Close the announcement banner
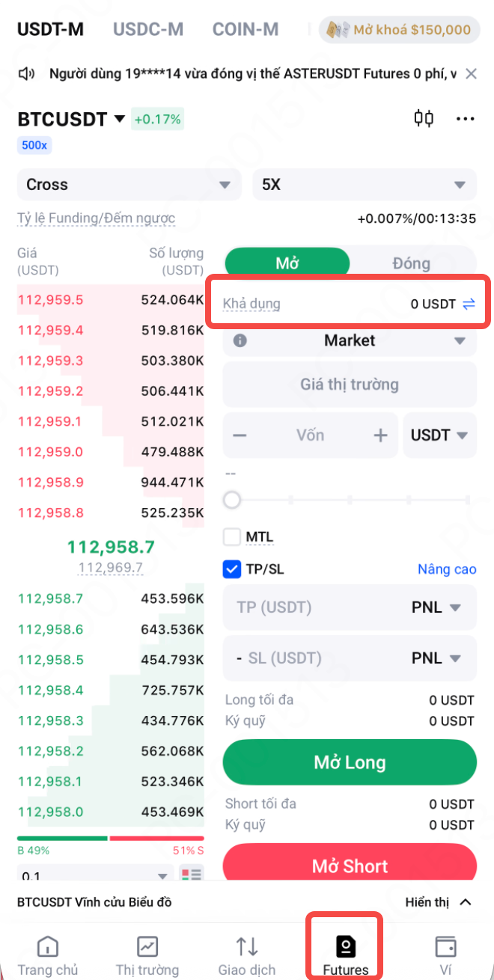The height and width of the screenshot is (980, 494). point(471,73)
